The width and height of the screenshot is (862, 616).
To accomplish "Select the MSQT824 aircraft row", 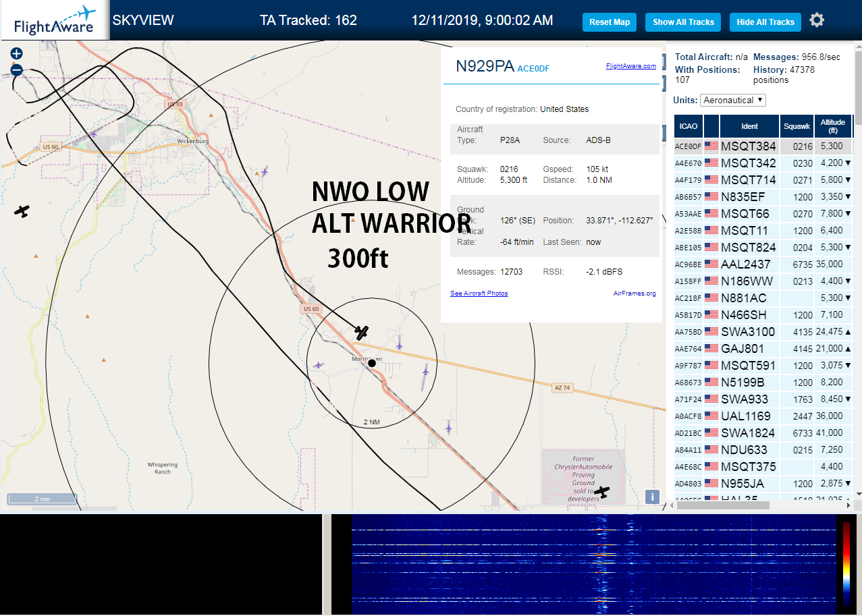I will click(763, 248).
